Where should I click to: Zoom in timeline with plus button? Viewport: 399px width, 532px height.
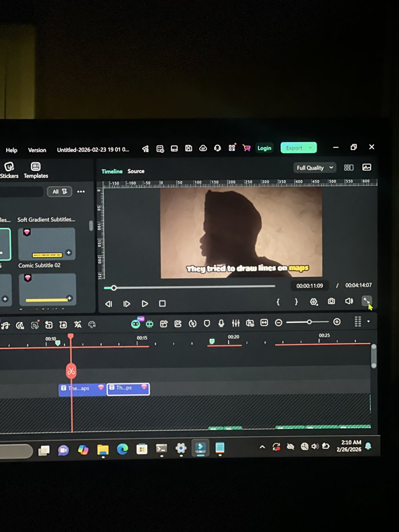[337, 322]
